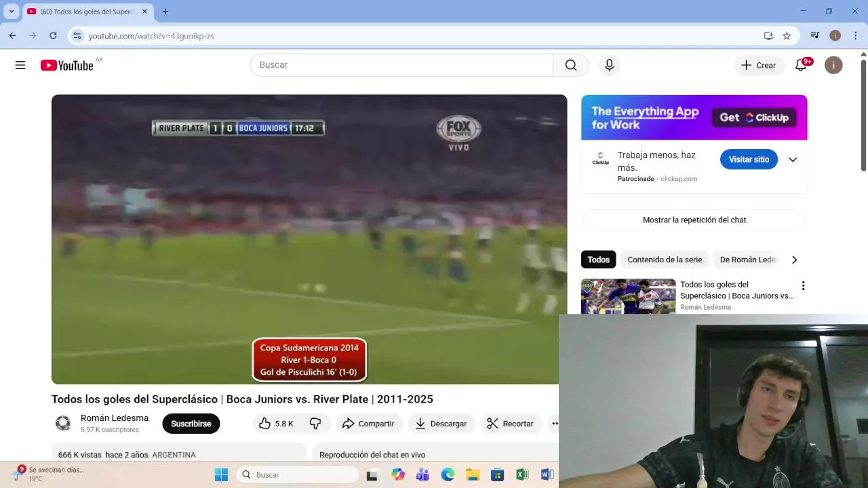Viewport: 868px width, 488px height.
Task: Click the Suscribirse button
Action: click(191, 424)
